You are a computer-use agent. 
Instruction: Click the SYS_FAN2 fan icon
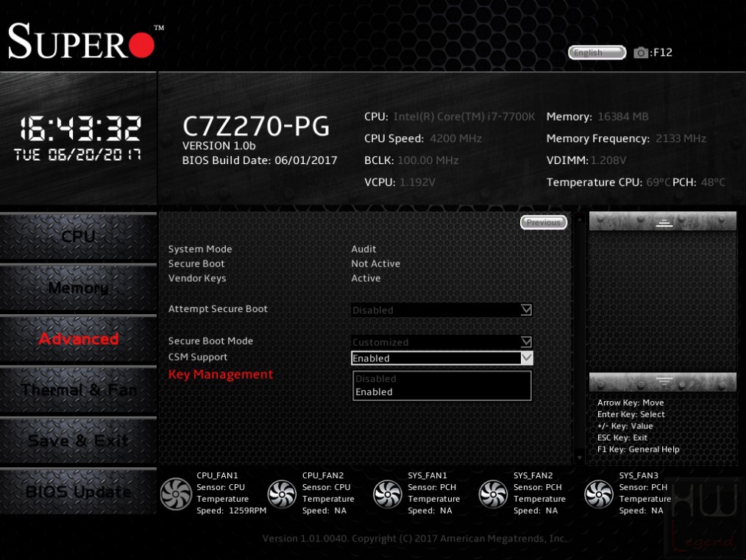tap(493, 493)
